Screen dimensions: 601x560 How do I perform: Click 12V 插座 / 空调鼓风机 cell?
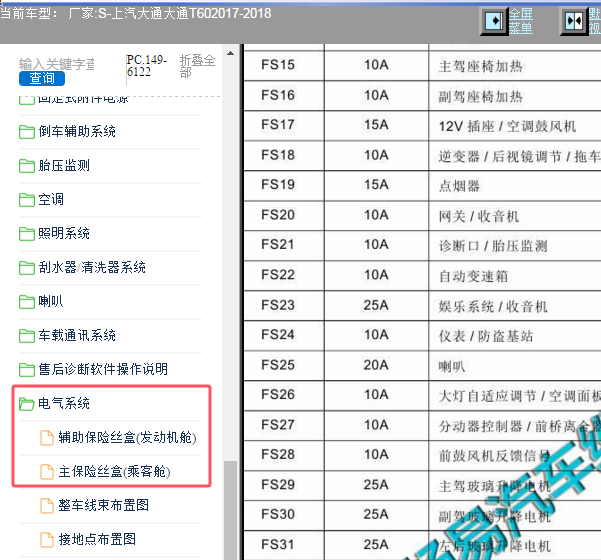(x=515, y=126)
